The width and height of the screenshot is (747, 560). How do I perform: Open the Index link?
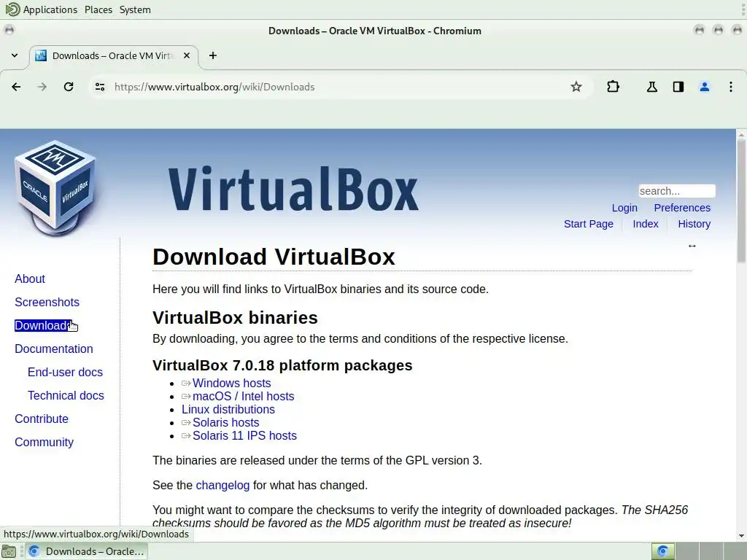(646, 225)
